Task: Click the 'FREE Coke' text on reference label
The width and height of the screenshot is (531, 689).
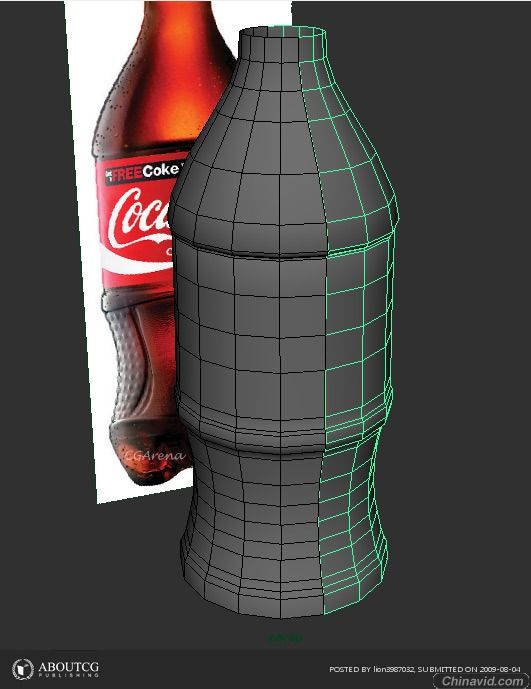Action: [143, 173]
